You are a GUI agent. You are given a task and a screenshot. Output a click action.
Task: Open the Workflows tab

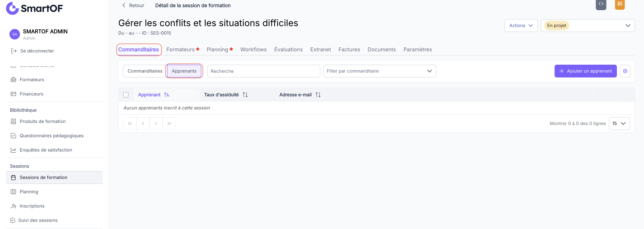point(253,49)
